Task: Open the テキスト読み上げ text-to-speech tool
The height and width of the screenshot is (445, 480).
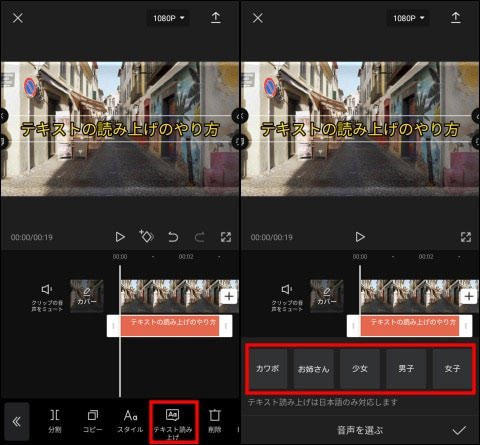Action: click(173, 423)
